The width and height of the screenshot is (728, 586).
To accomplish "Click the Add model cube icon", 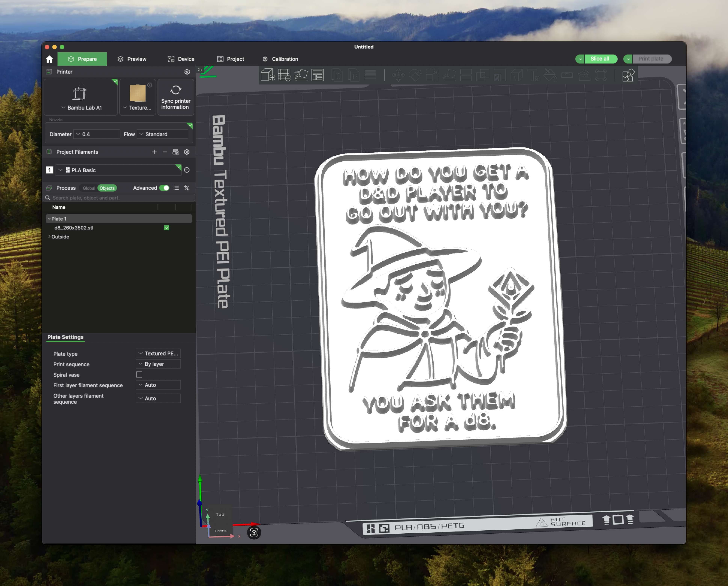I will [268, 75].
